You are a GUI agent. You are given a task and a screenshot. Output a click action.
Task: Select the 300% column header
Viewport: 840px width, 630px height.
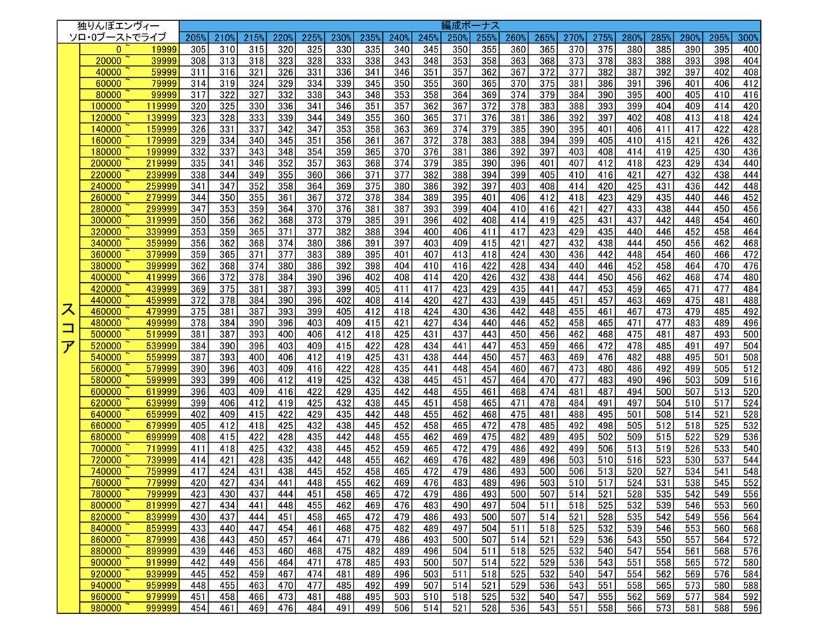coord(746,37)
